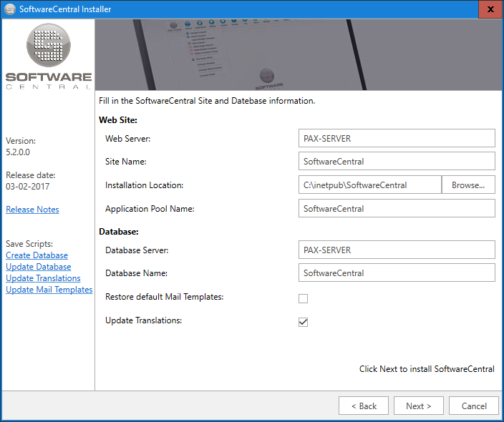Click the Software Central logo
Screen dimensions: 504x422
click(48, 57)
